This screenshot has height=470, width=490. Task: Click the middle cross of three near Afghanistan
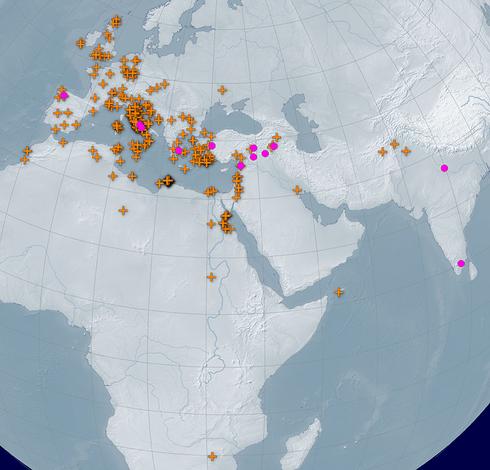pyautogui.click(x=394, y=144)
